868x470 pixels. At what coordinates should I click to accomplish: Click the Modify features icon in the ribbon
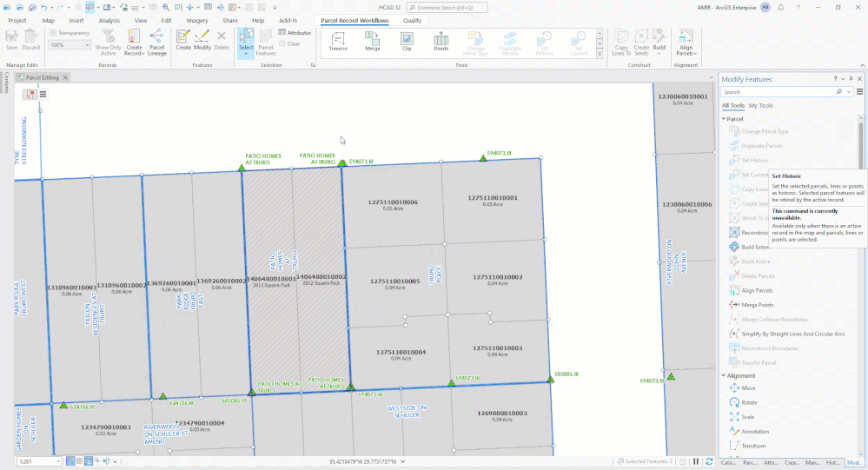[202, 40]
